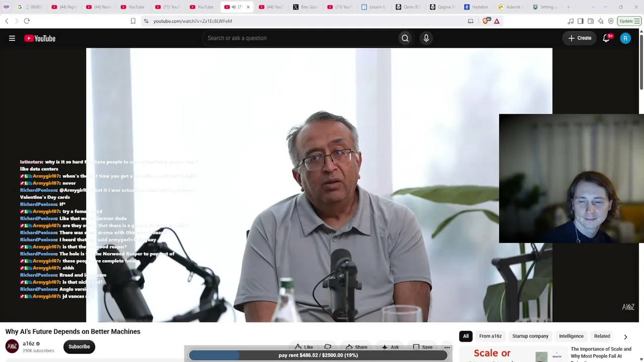This screenshot has width=644, height=362.
Task: Open new browser tab with plus
Action: [569, 7]
